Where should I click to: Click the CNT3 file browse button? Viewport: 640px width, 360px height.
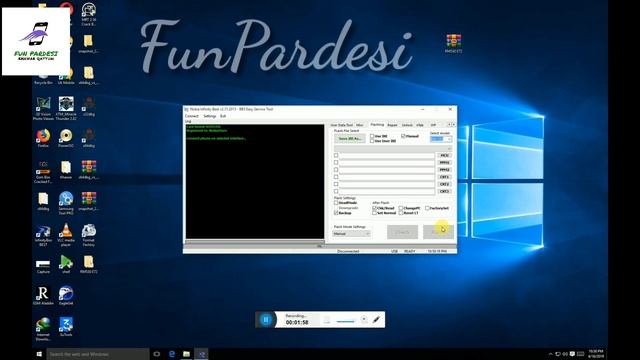tap(444, 191)
